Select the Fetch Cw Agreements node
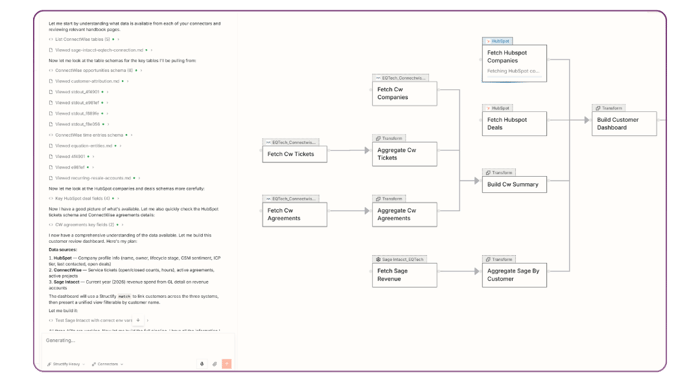The width and height of the screenshot is (700, 382). tap(295, 214)
